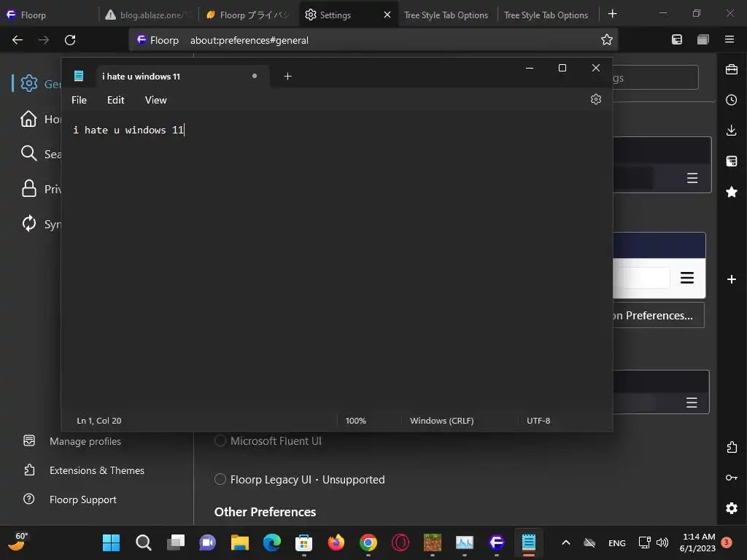Open the clock showing 1:14 AM

(698, 542)
